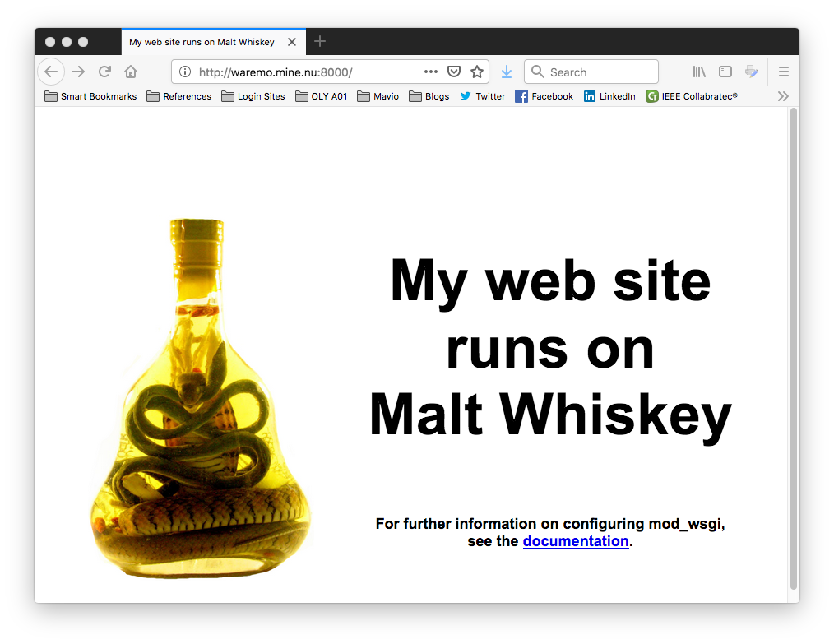Show more bookmarks with the chevron
This screenshot has width=834, height=644.
[x=783, y=96]
